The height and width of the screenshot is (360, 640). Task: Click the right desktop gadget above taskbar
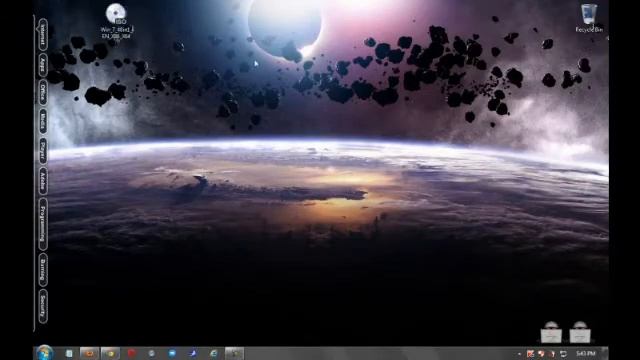click(580, 332)
